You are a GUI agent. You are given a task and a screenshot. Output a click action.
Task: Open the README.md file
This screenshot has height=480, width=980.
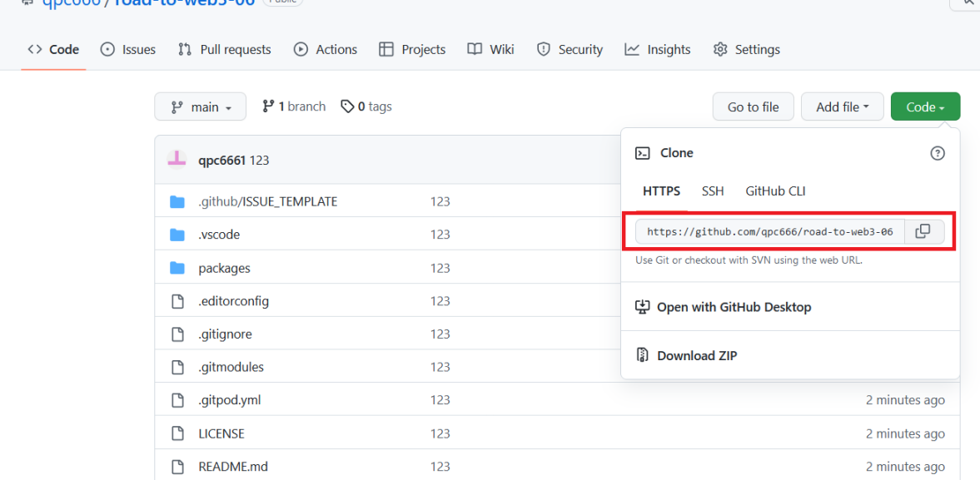point(233,466)
